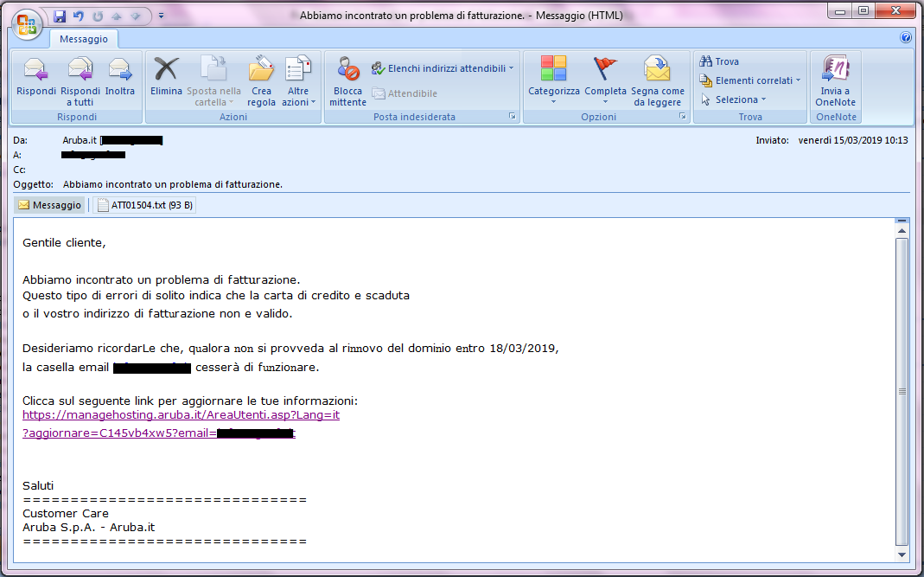Open the ATT01504.txt attachment
This screenshot has height=577, width=924.
click(x=145, y=205)
